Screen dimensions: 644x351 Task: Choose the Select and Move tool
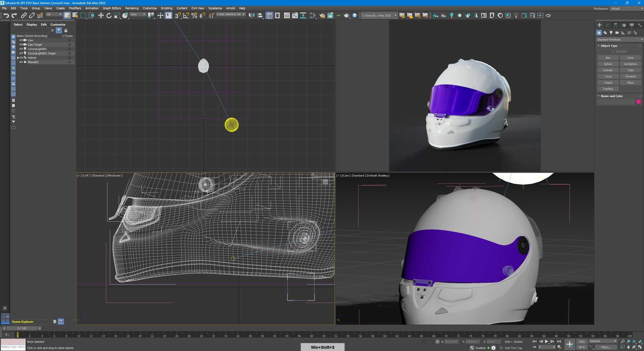[x=101, y=15]
